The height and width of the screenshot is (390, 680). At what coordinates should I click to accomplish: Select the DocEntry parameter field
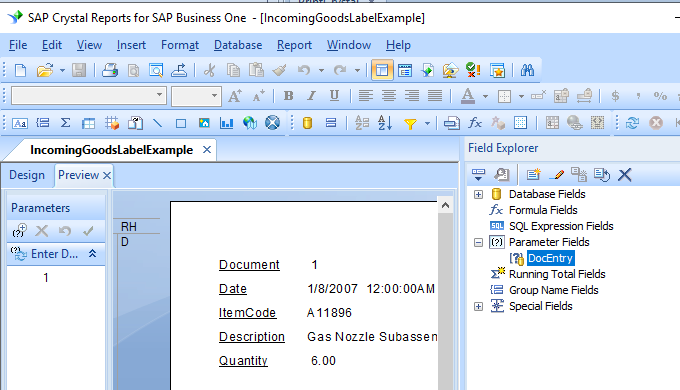[x=550, y=258]
